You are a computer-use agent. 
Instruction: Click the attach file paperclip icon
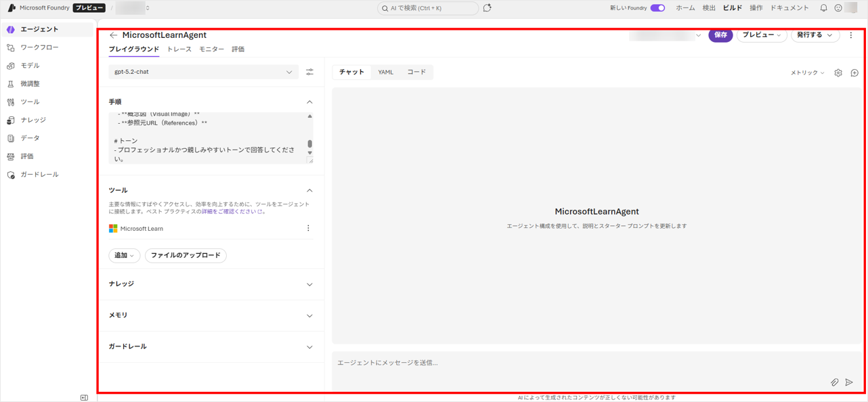[x=834, y=382]
